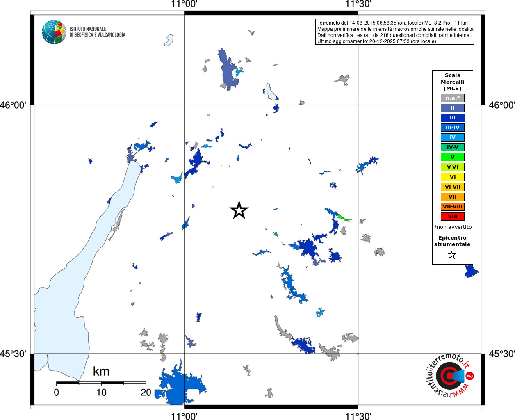Click the left 46°00' latitude label

pos(13,105)
